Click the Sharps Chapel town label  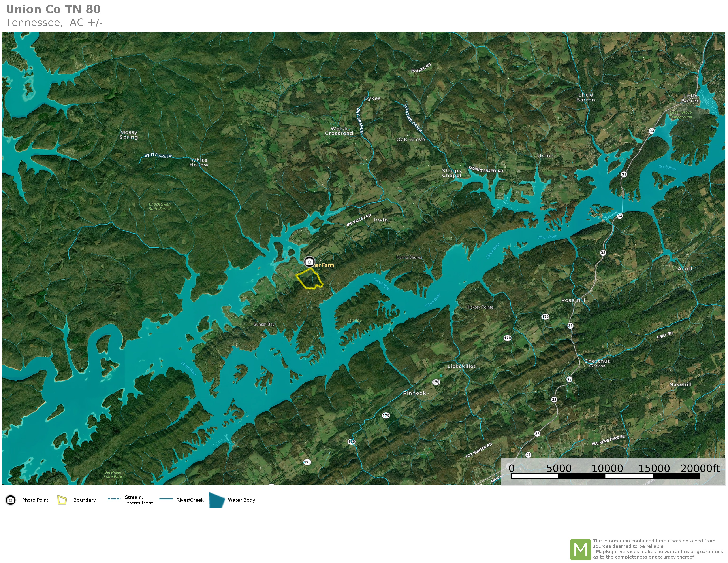[x=452, y=173]
